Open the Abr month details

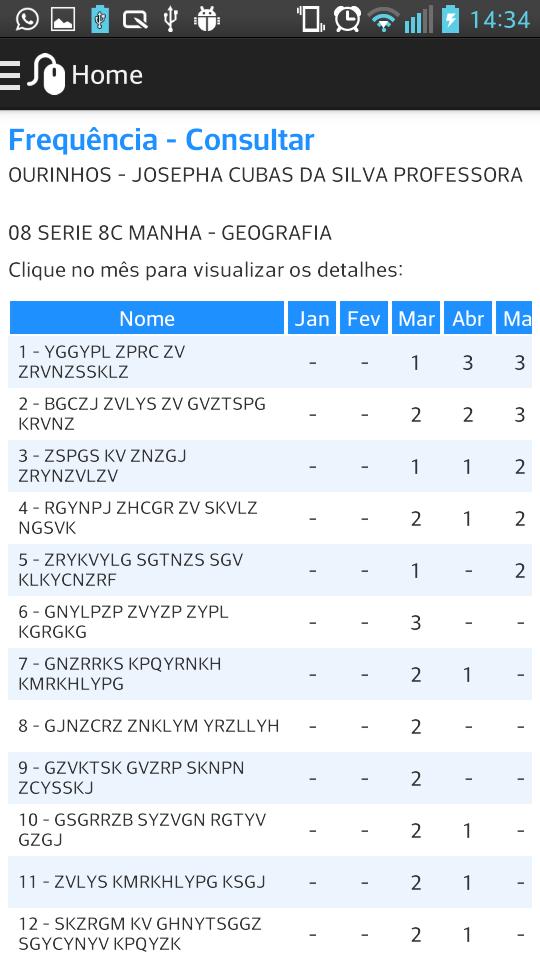coord(468,318)
